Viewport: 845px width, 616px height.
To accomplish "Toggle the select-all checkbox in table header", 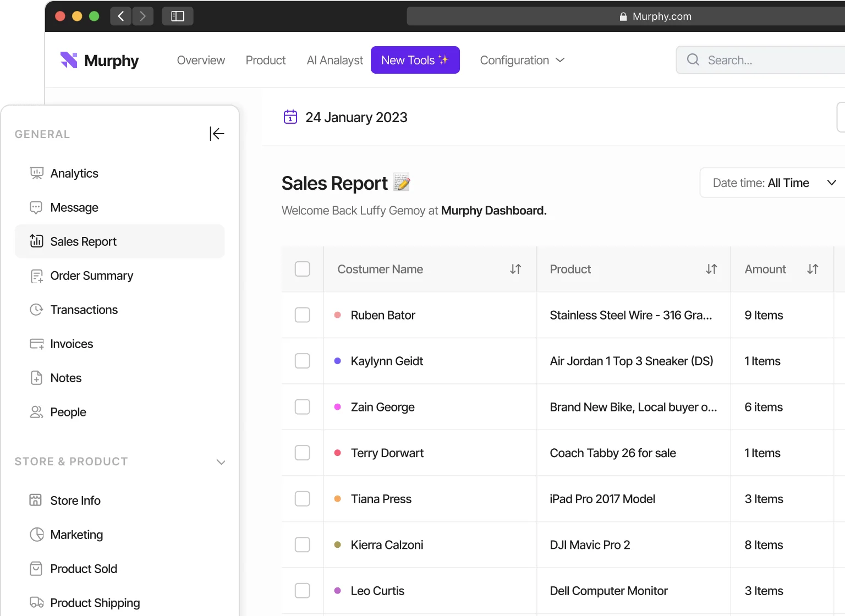I will pos(303,269).
